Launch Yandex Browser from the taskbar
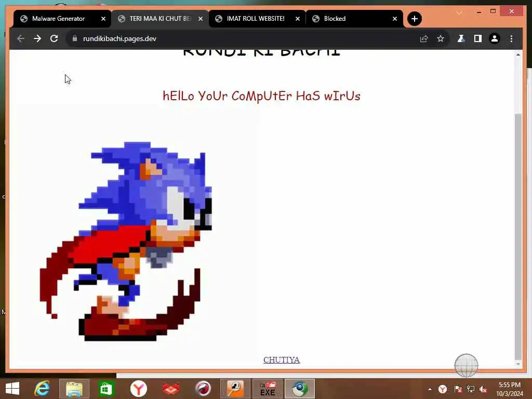The height and width of the screenshot is (399, 532). pos(138,389)
